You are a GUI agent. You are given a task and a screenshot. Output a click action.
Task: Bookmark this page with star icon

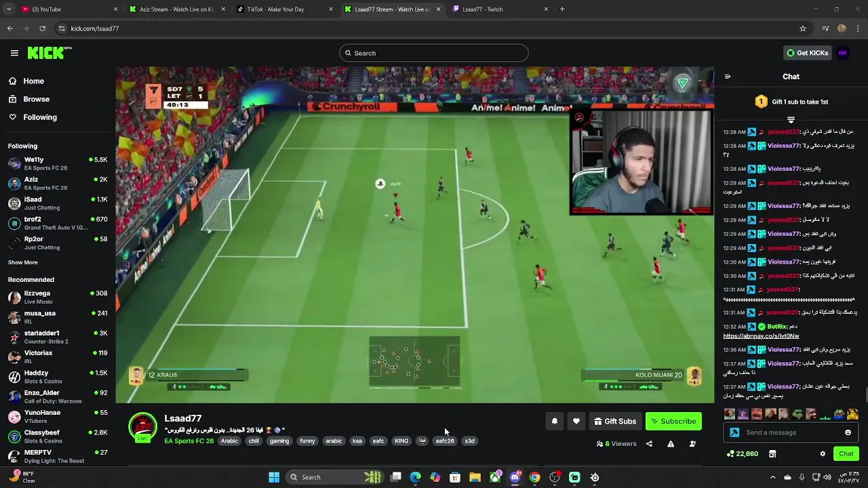pos(803,28)
